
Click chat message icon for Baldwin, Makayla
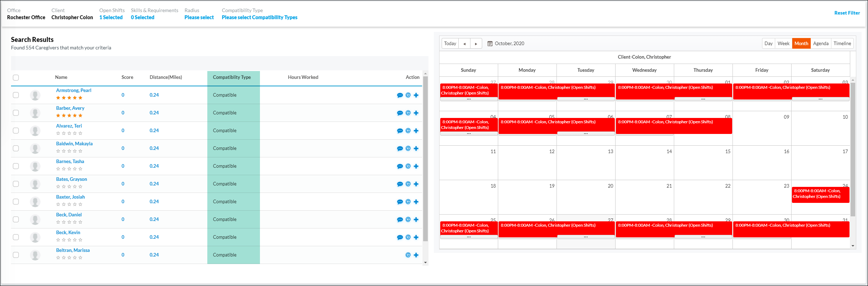click(x=400, y=149)
